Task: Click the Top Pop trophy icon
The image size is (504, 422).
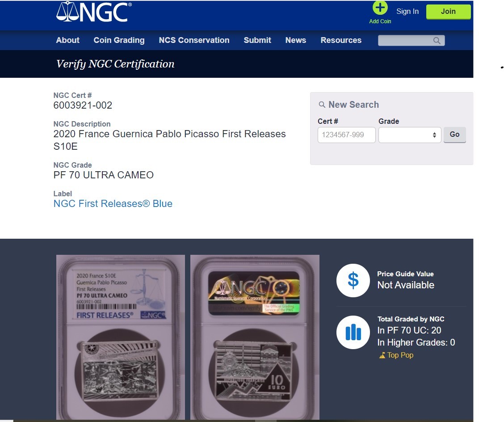Action: 382,355
